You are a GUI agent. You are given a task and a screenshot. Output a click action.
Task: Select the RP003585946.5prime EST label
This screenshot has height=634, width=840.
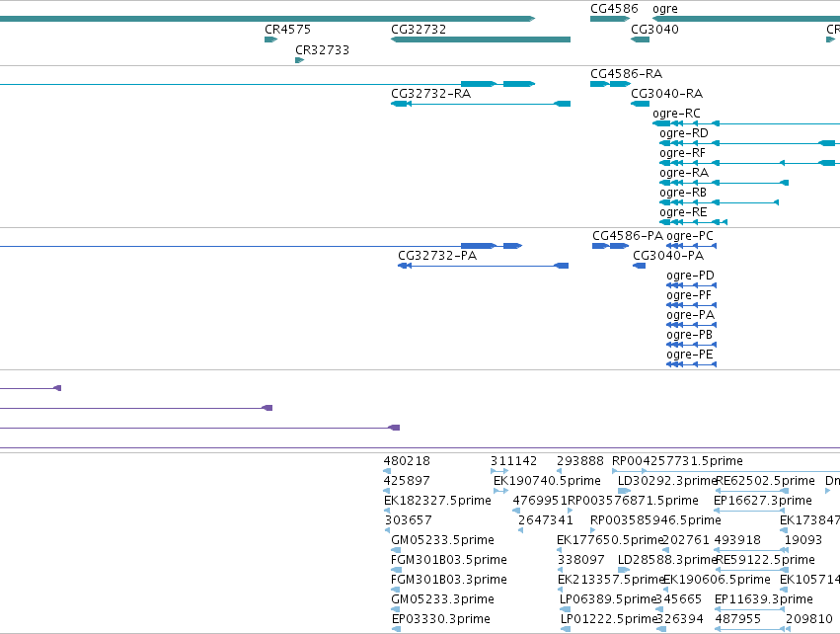click(x=655, y=520)
